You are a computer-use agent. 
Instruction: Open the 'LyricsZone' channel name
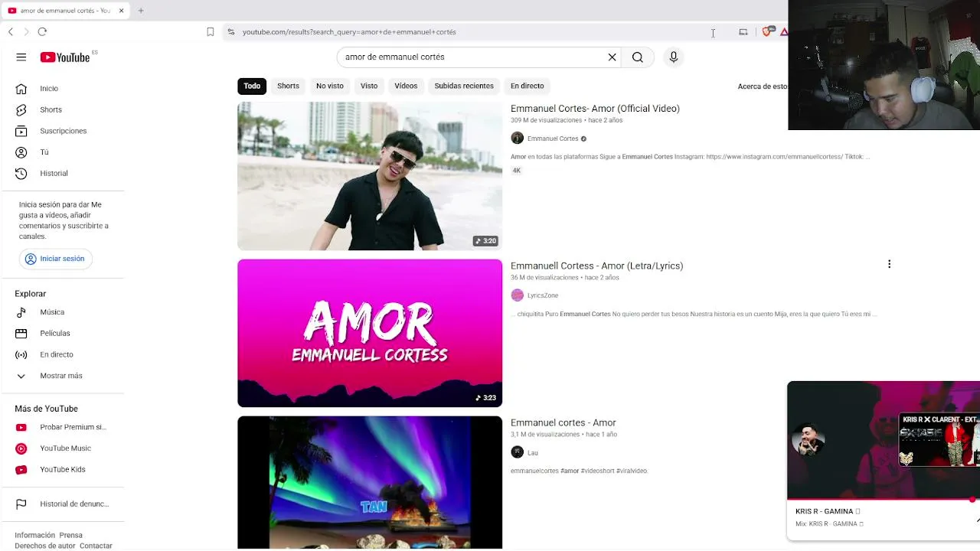coord(543,295)
